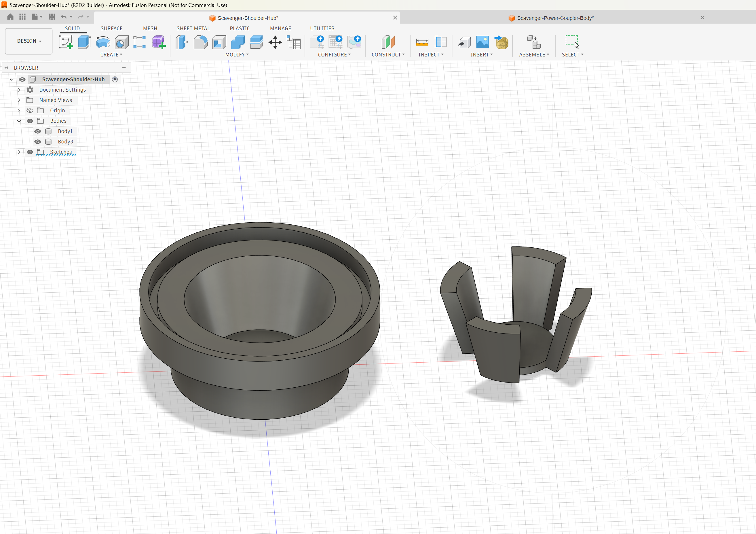The image size is (756, 534).
Task: Select the Press Pull tool
Action: [x=182, y=42]
